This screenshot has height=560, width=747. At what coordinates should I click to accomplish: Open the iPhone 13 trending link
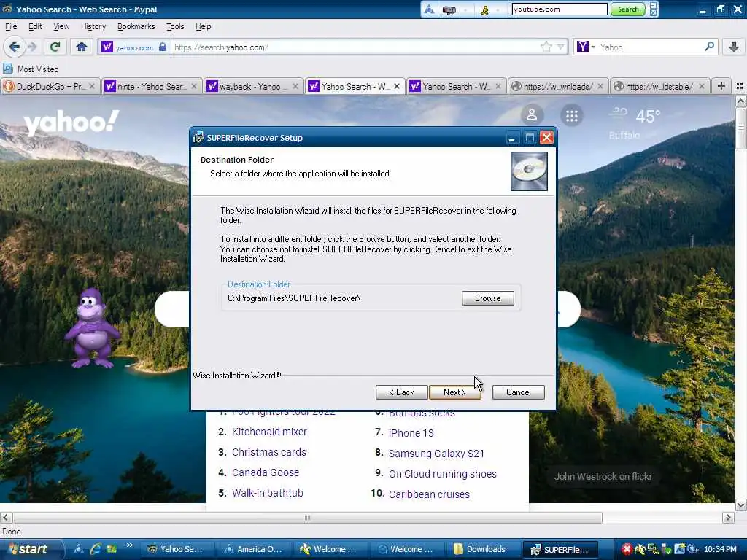(x=411, y=433)
